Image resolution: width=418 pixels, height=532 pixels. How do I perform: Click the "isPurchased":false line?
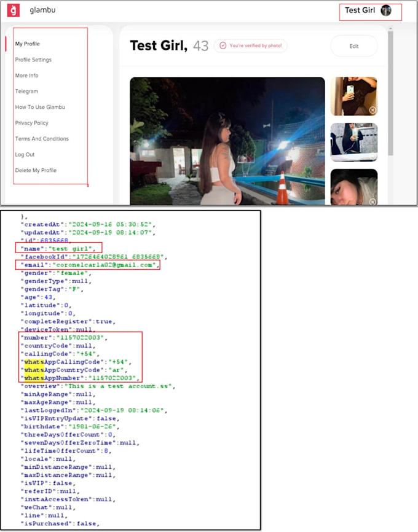(x=60, y=523)
